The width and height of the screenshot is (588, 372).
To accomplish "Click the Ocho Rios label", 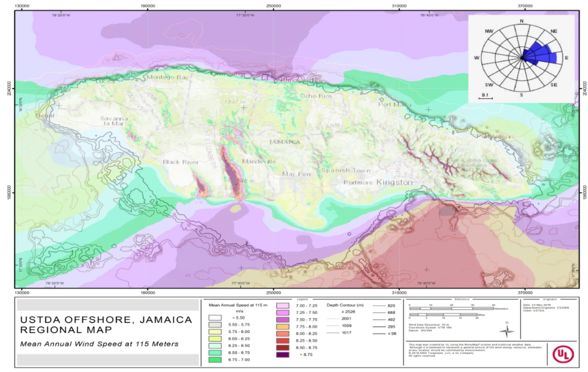I will (316, 96).
